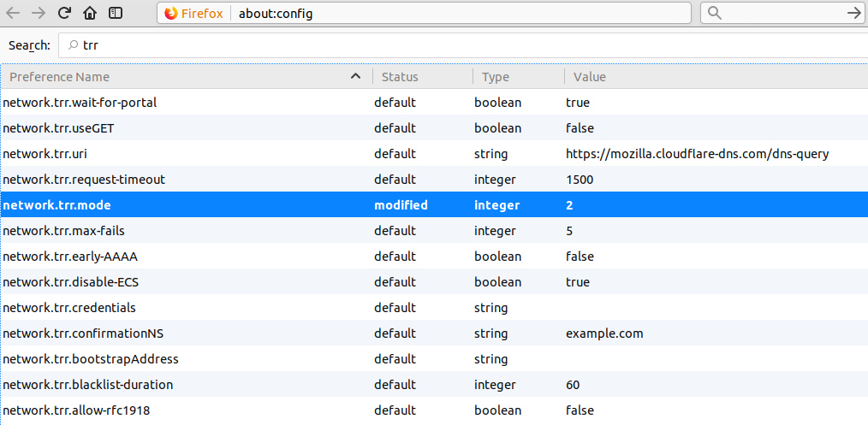Click the integer type of max-fails

(495, 231)
